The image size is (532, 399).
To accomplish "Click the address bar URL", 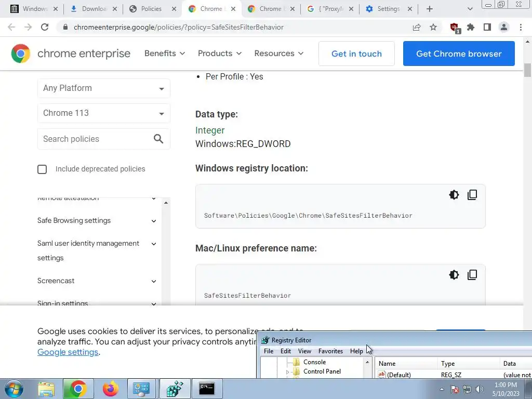I will coord(179,27).
